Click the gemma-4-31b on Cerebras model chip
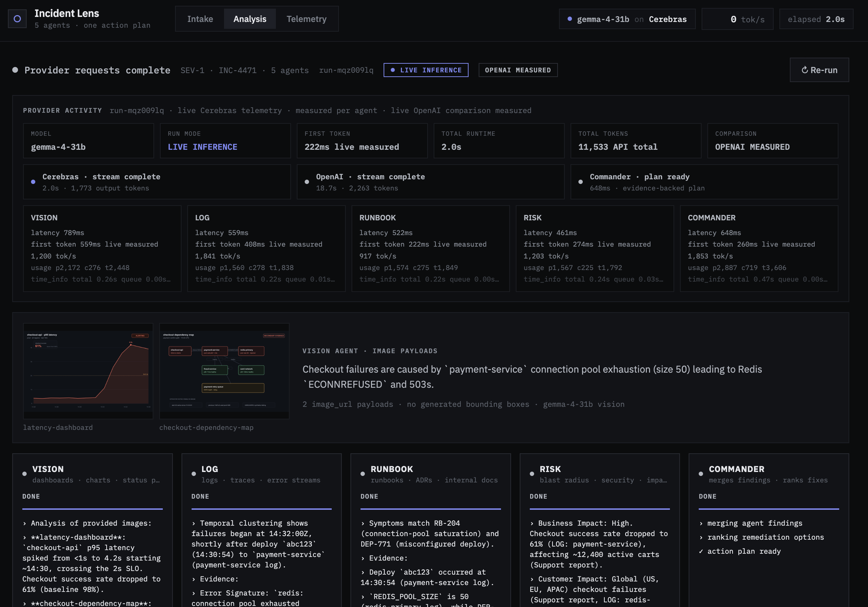 pyautogui.click(x=627, y=19)
